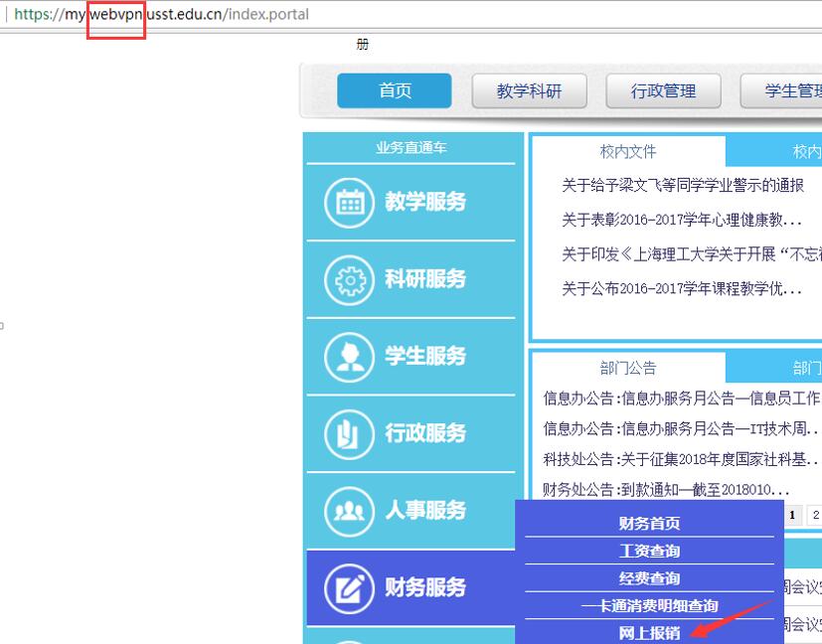Open the 教学科研 navigation tab
This screenshot has width=822, height=644.
[529, 90]
